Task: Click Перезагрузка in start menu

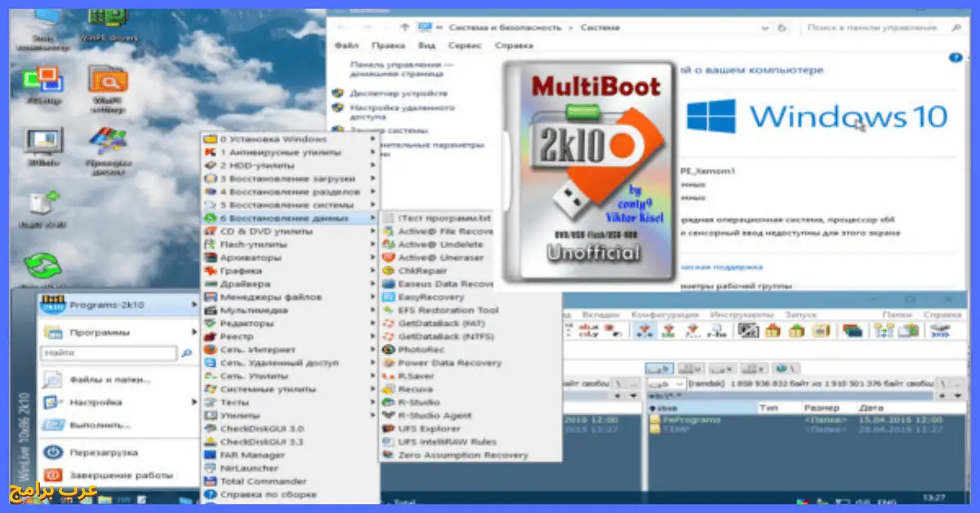Action: [104, 453]
